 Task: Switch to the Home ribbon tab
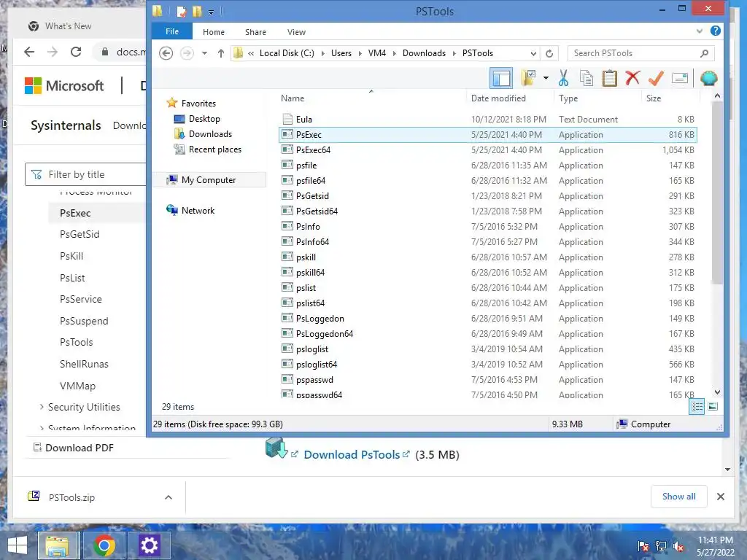point(214,32)
